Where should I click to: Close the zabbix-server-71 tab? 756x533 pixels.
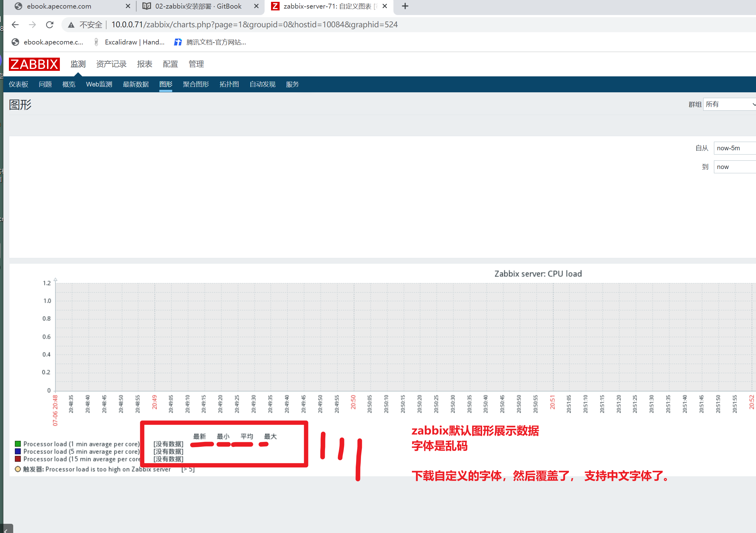click(x=385, y=6)
